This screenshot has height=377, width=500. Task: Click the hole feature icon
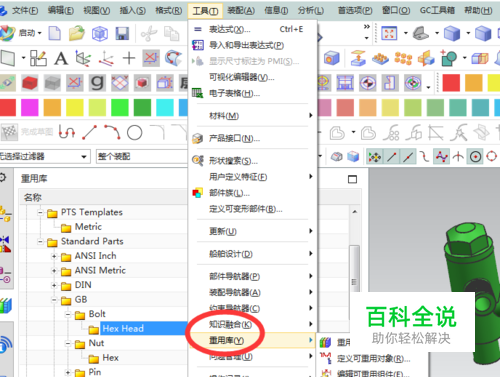(331, 58)
